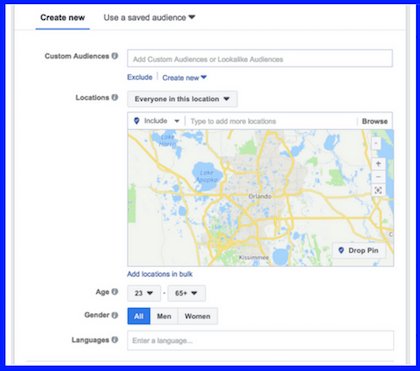Select Women gender option
Screen dimensions: 420x371
[198, 316]
